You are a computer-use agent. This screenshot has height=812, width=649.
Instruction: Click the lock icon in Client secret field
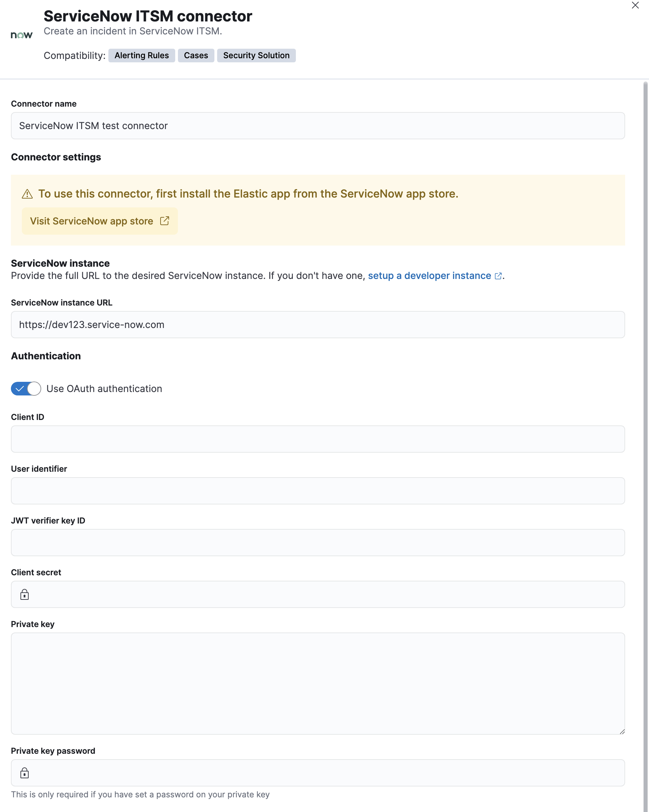[x=24, y=595]
